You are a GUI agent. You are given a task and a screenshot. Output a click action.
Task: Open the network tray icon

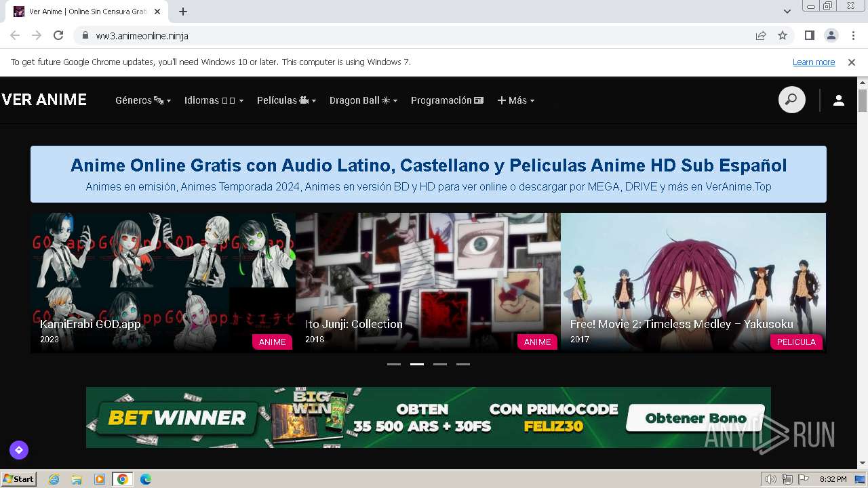click(787, 479)
